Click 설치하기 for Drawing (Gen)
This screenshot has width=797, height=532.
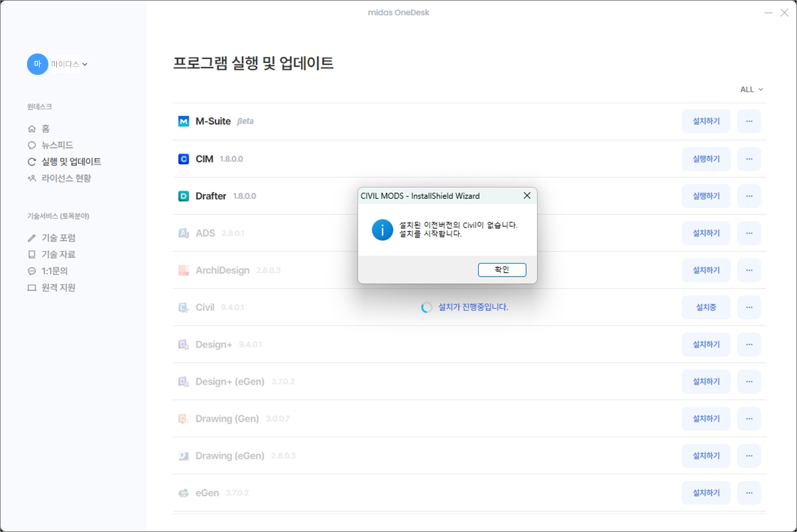pos(706,419)
